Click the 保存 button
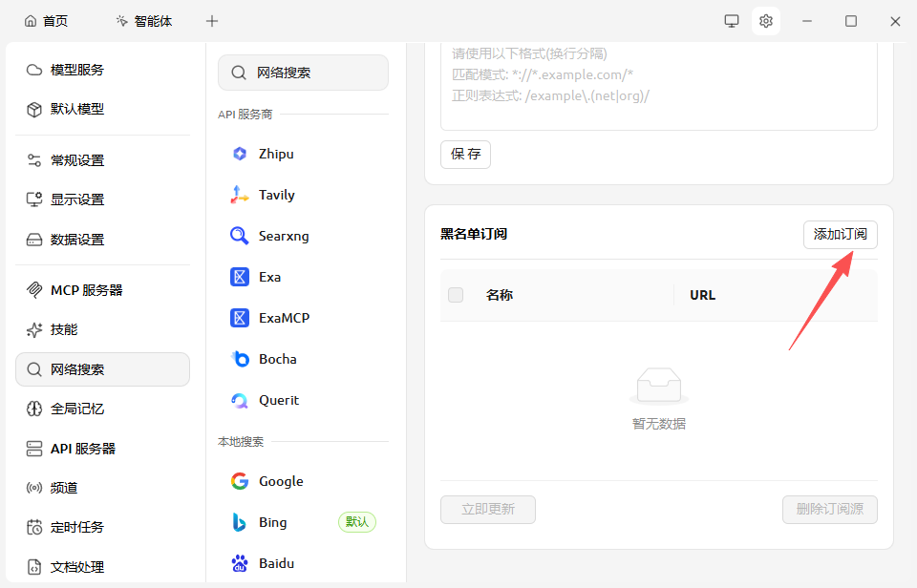917x588 pixels. tap(465, 155)
